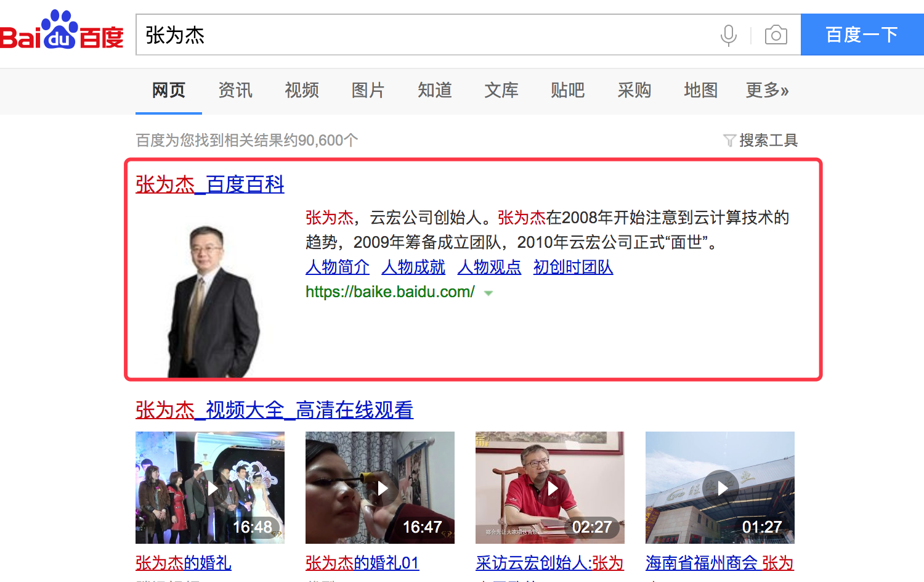Play the 01:27 building video thumbnail
Screen dimensions: 924x582
tap(720, 488)
